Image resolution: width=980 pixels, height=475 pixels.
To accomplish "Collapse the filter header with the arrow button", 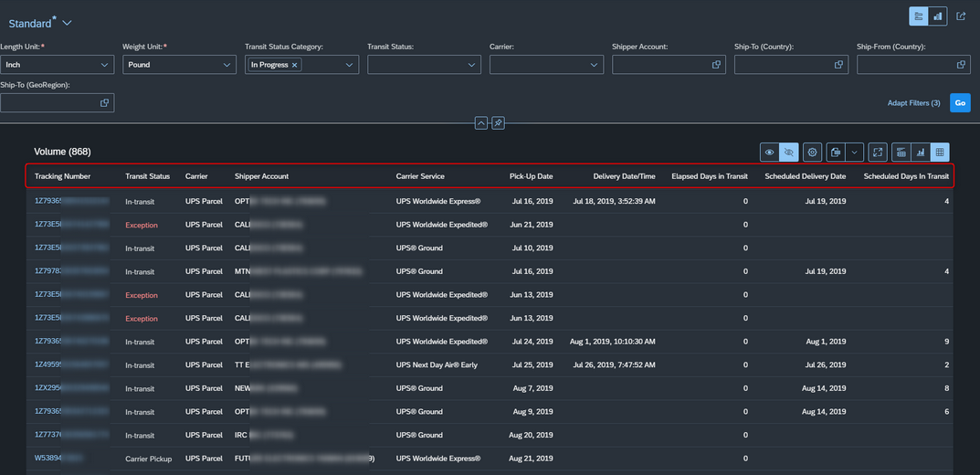I will pos(481,123).
